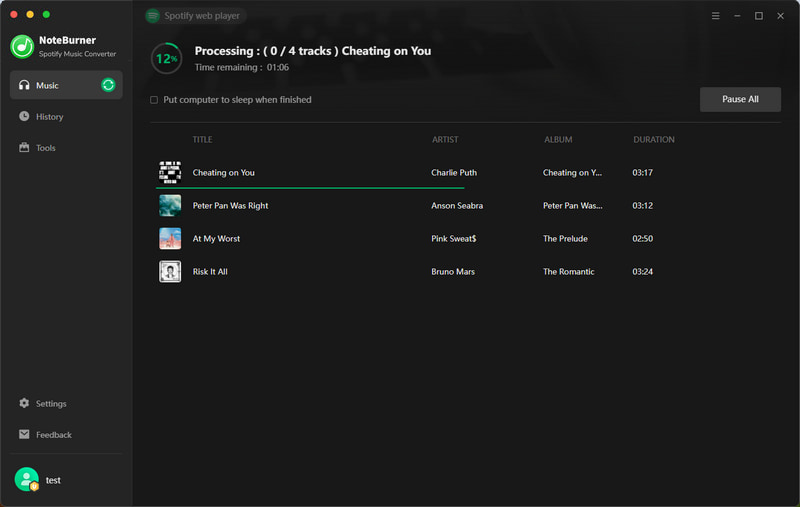The height and width of the screenshot is (507, 800).
Task: Click the red macOS close dot
Action: [x=14, y=14]
